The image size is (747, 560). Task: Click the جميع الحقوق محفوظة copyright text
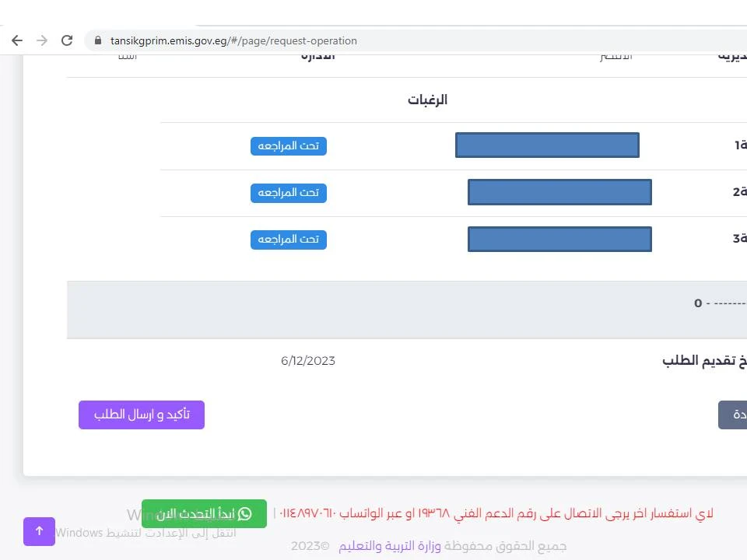tap(506, 546)
